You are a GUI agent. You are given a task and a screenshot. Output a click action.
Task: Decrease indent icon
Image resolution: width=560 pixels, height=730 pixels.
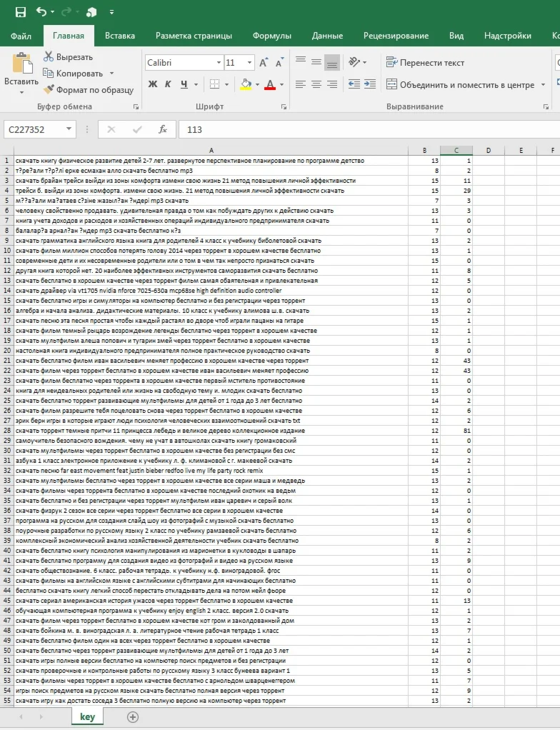tap(354, 84)
